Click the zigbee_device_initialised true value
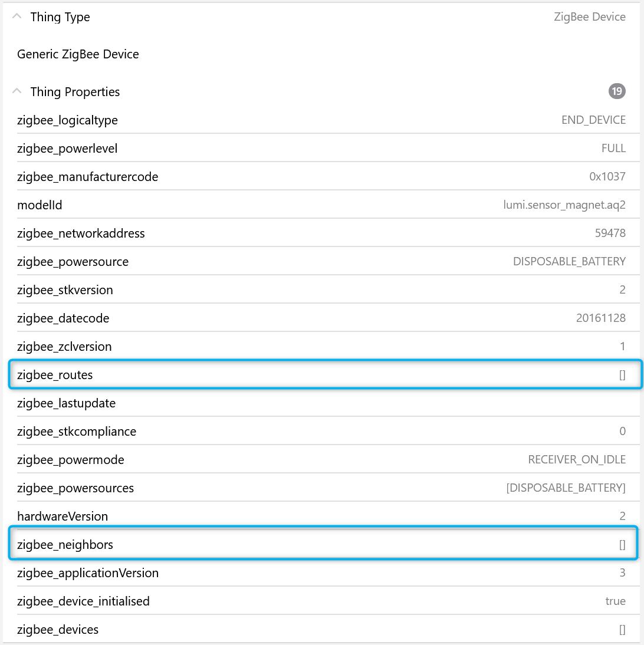The width and height of the screenshot is (644, 645). pos(615,601)
